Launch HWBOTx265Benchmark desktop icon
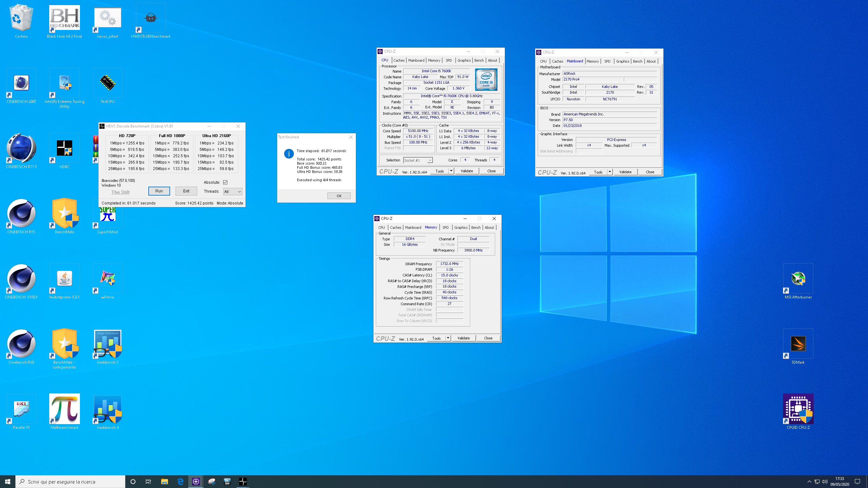 coord(151,21)
